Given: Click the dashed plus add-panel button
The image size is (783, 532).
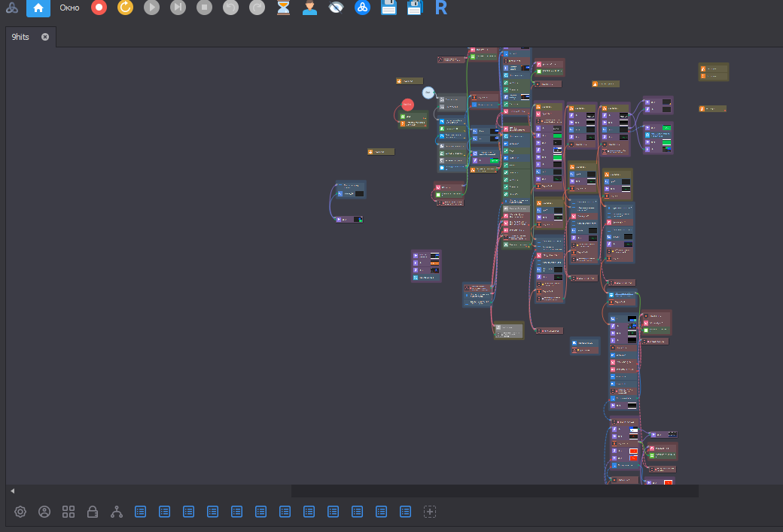Looking at the screenshot, I should (x=430, y=512).
